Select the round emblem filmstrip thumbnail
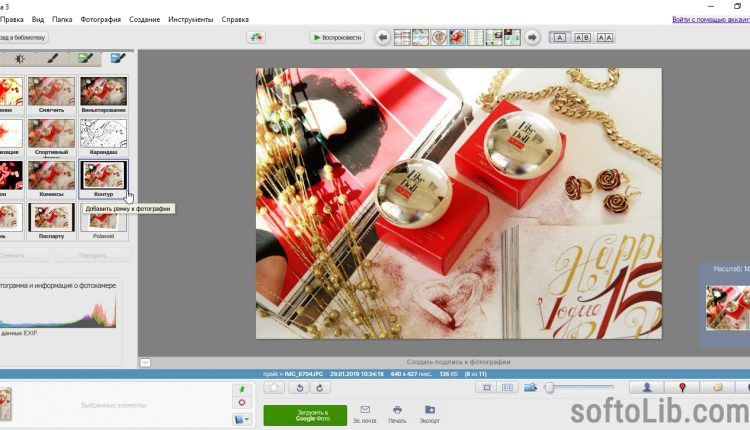 [439, 37]
